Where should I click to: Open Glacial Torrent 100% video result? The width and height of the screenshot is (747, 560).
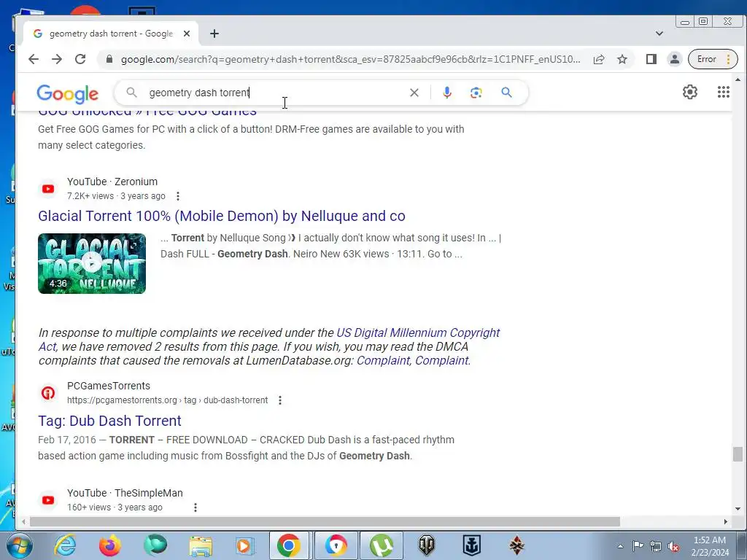coord(222,216)
